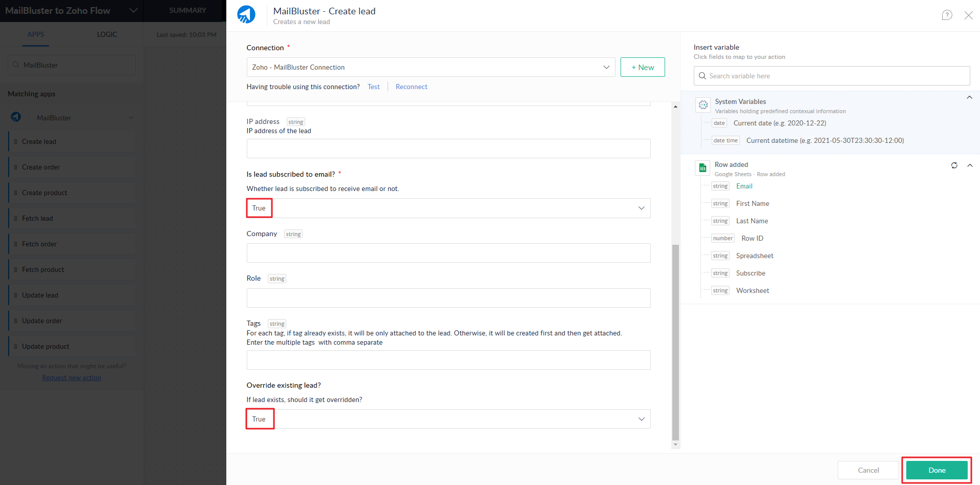Collapse the Row added variables section

(969, 165)
